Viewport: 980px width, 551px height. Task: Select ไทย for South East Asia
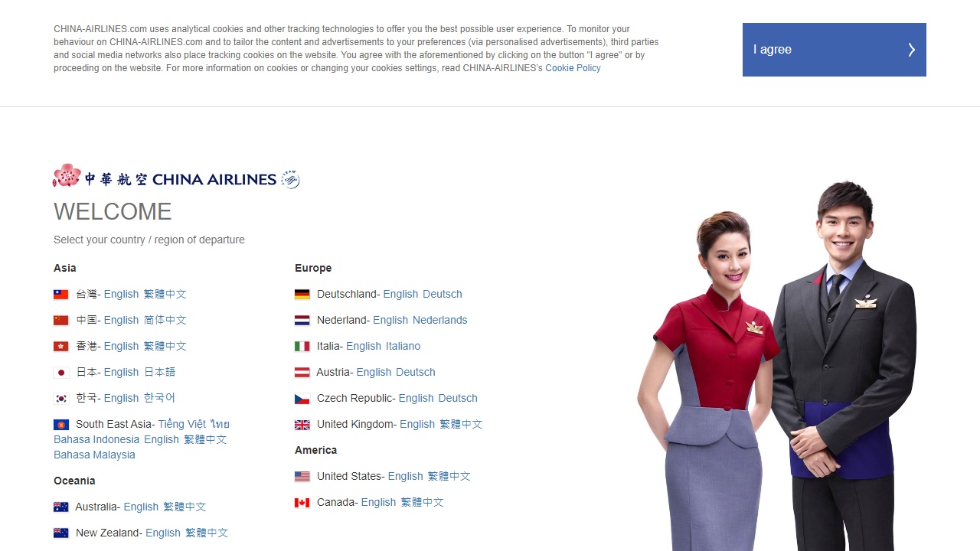[x=220, y=424]
